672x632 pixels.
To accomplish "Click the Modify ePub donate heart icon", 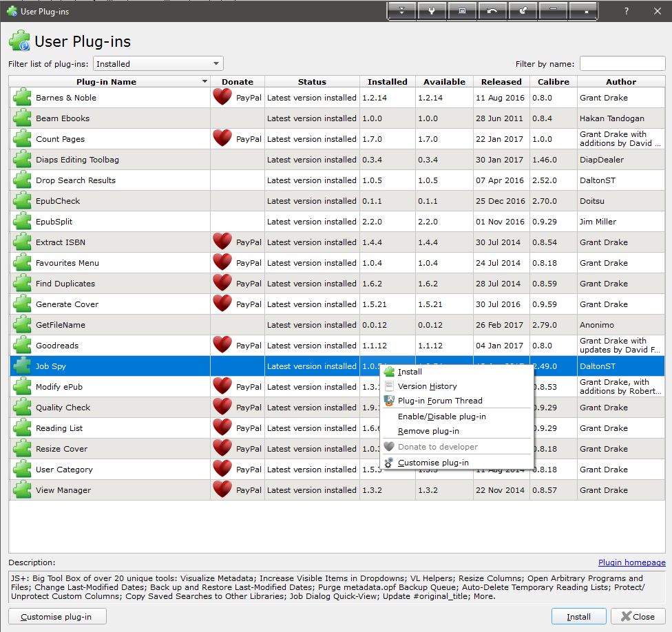I will pyautogui.click(x=222, y=386).
